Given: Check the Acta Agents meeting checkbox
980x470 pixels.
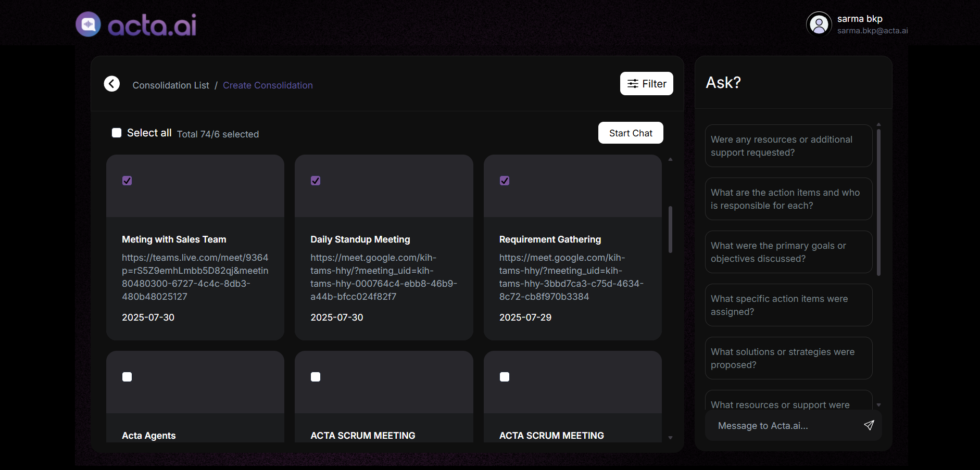Looking at the screenshot, I should coord(127,376).
